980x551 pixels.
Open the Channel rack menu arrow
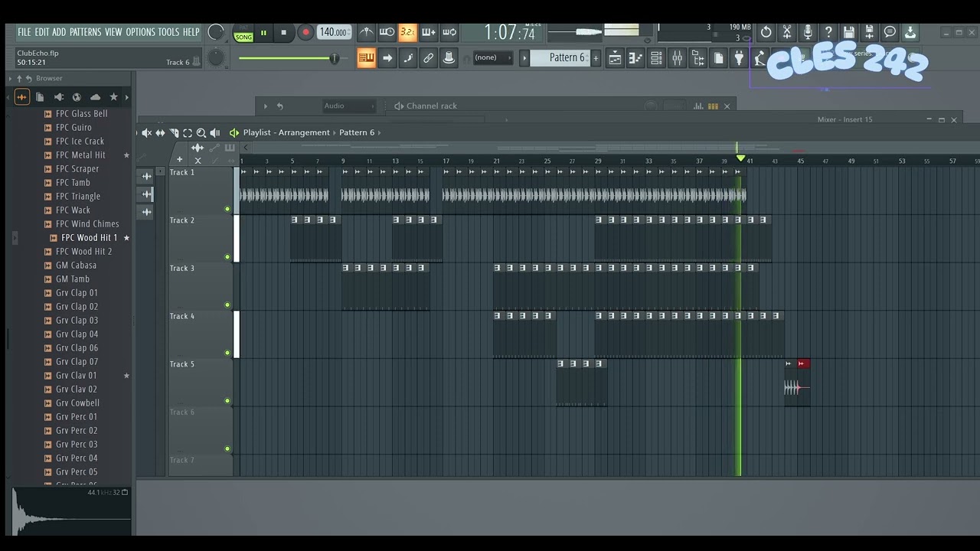[x=266, y=106]
